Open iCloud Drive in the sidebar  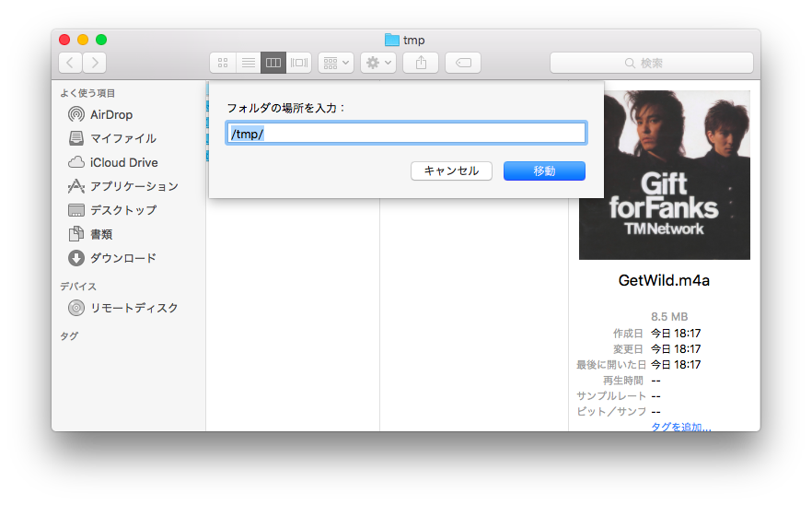point(113,162)
